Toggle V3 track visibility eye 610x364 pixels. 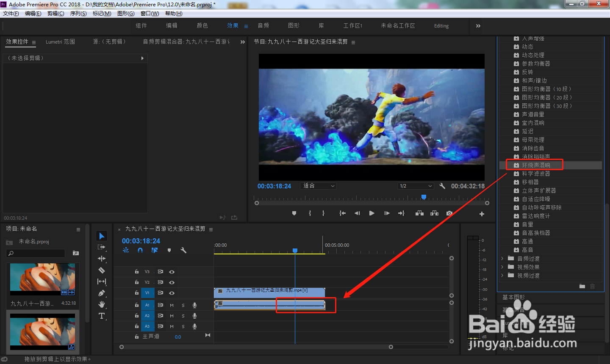pyautogui.click(x=172, y=272)
